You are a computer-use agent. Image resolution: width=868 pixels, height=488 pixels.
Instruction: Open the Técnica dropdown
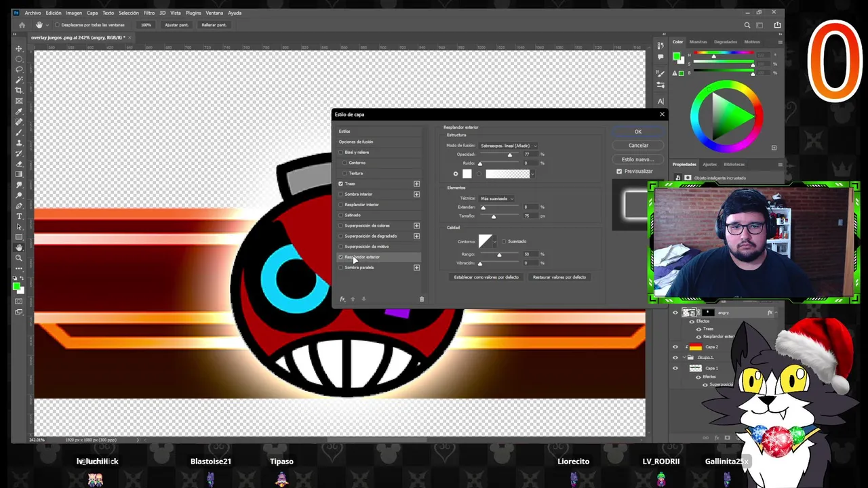click(497, 199)
